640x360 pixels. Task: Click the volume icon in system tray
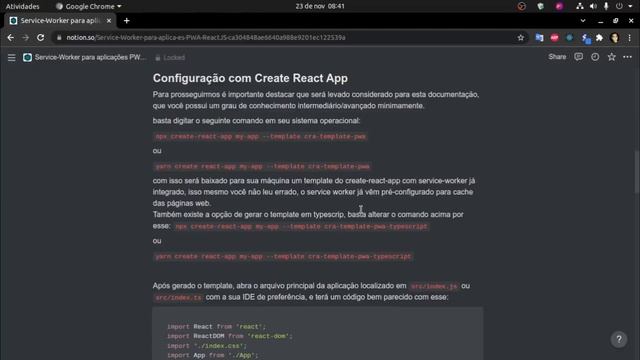click(593, 6)
